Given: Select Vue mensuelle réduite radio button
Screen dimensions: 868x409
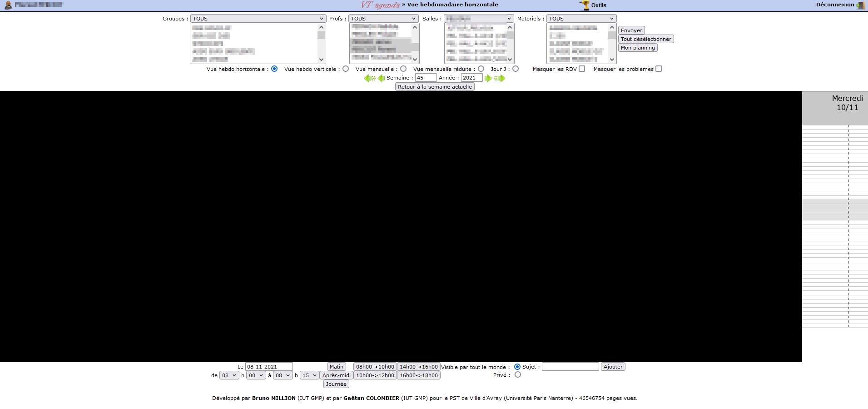Looking at the screenshot, I should [x=481, y=69].
